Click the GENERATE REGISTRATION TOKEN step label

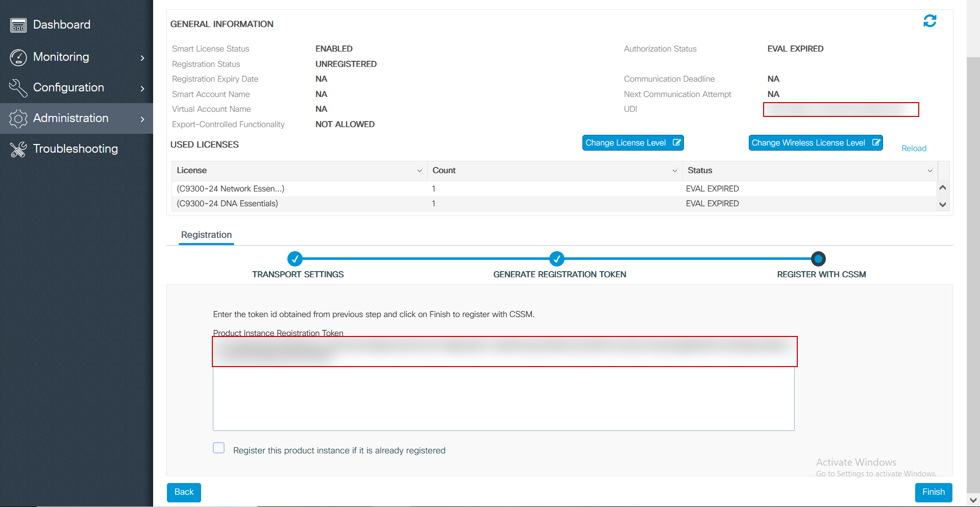point(560,274)
